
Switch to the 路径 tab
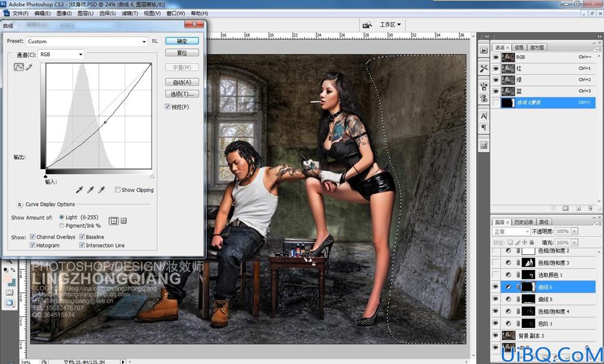(543, 222)
